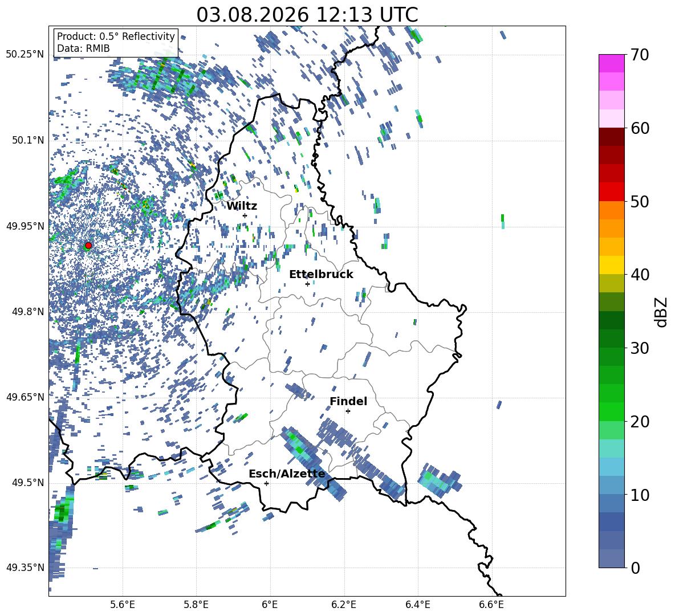Click the Esch/Alzette city label
Viewport: 675px width, 616px height.
(287, 474)
